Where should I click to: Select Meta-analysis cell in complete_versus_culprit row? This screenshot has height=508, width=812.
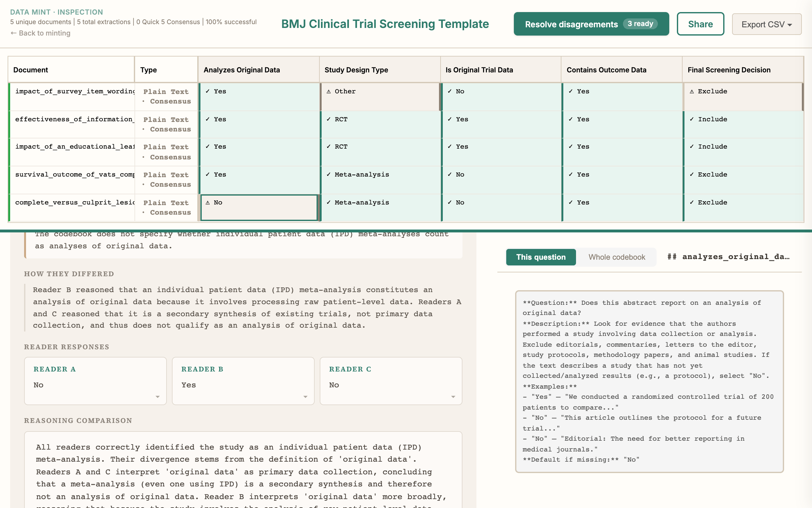click(x=380, y=208)
